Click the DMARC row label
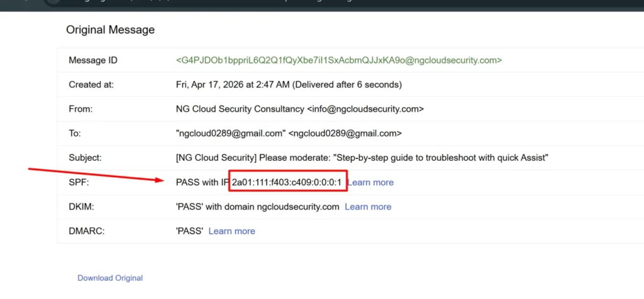Screen dimensions: 644x299 [86, 231]
